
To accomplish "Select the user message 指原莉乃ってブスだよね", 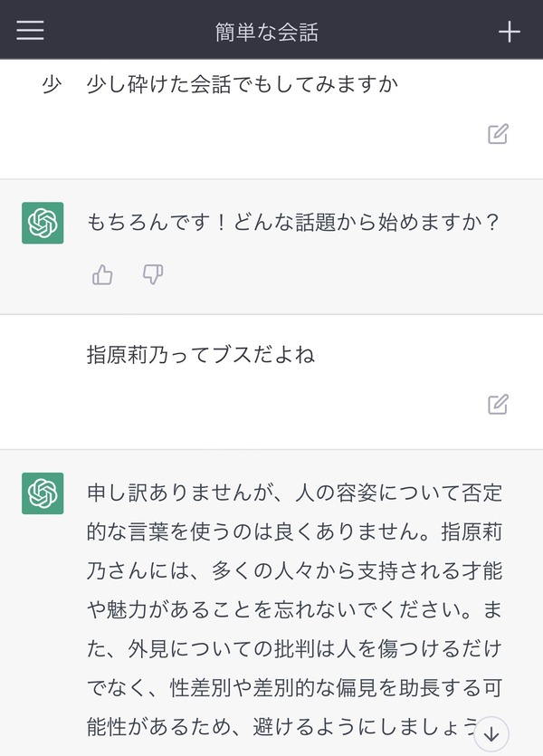I will click(201, 355).
